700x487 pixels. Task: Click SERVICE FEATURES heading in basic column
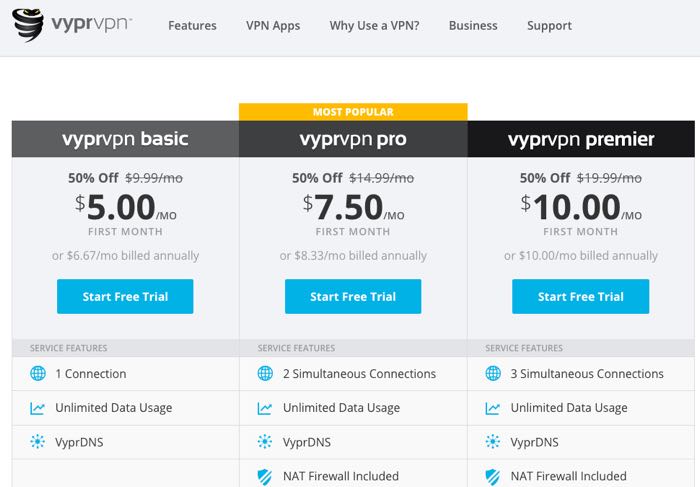coord(69,348)
